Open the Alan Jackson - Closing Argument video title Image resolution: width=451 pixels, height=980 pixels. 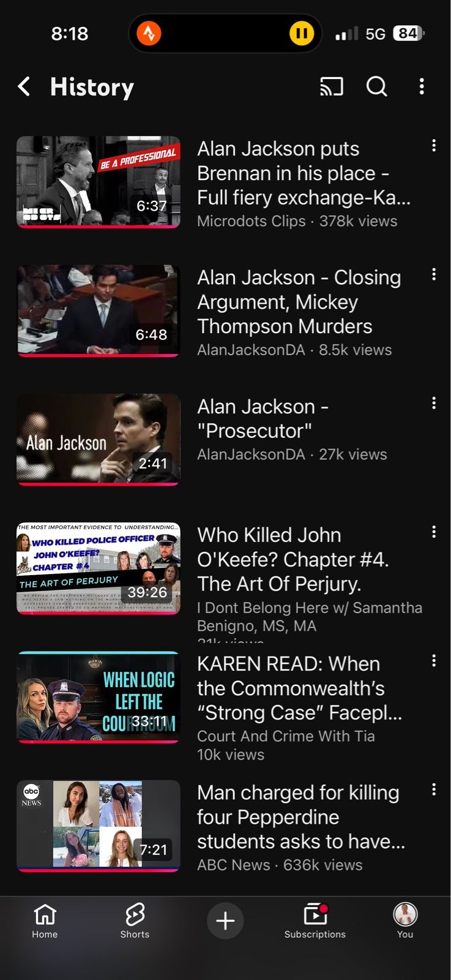(299, 302)
